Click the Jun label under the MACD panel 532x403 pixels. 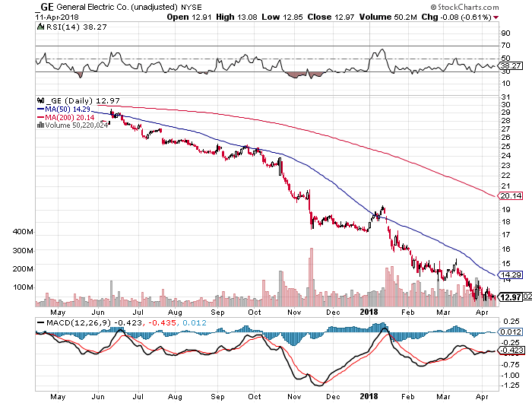[98, 397]
